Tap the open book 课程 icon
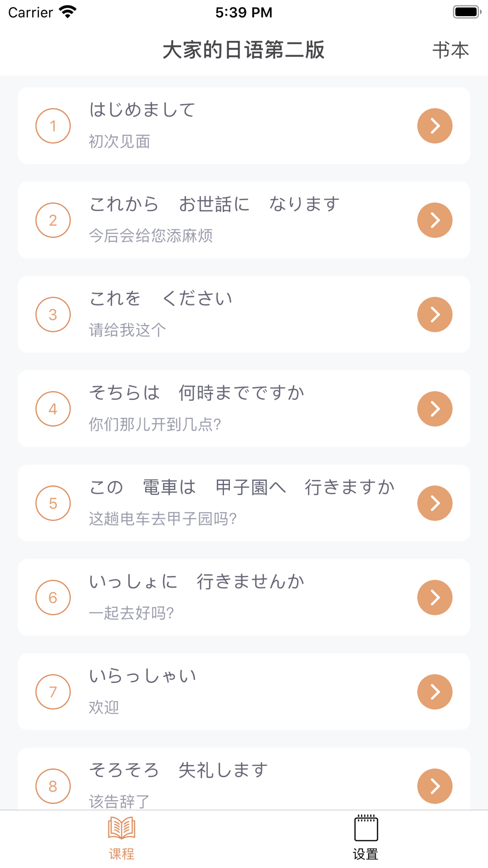 pyautogui.click(x=122, y=828)
